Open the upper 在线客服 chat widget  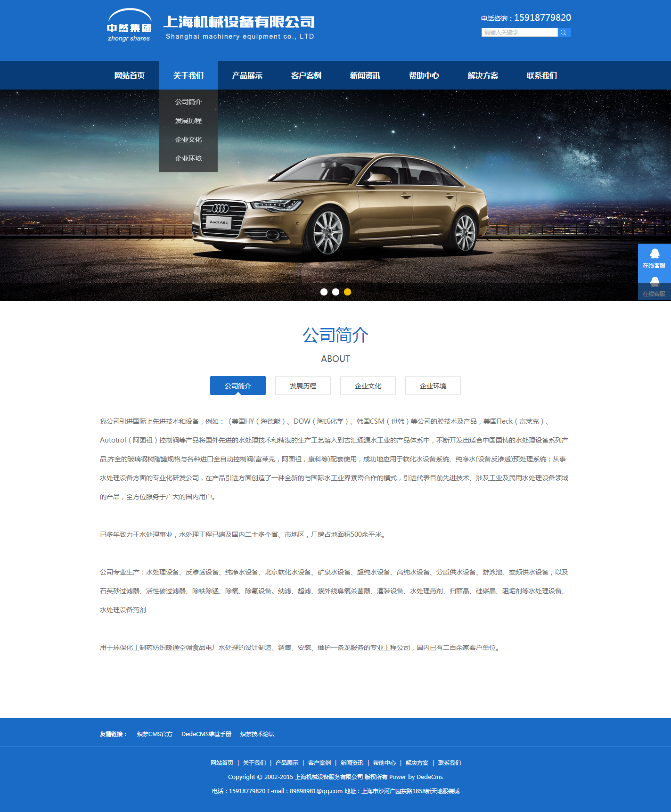655,258
